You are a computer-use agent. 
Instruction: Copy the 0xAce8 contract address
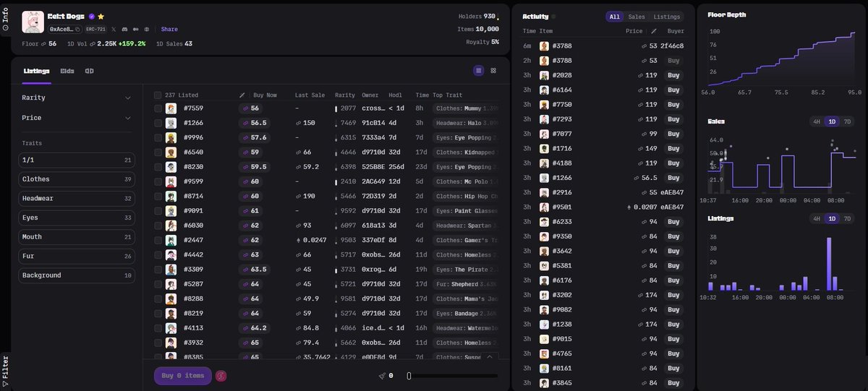pos(77,29)
